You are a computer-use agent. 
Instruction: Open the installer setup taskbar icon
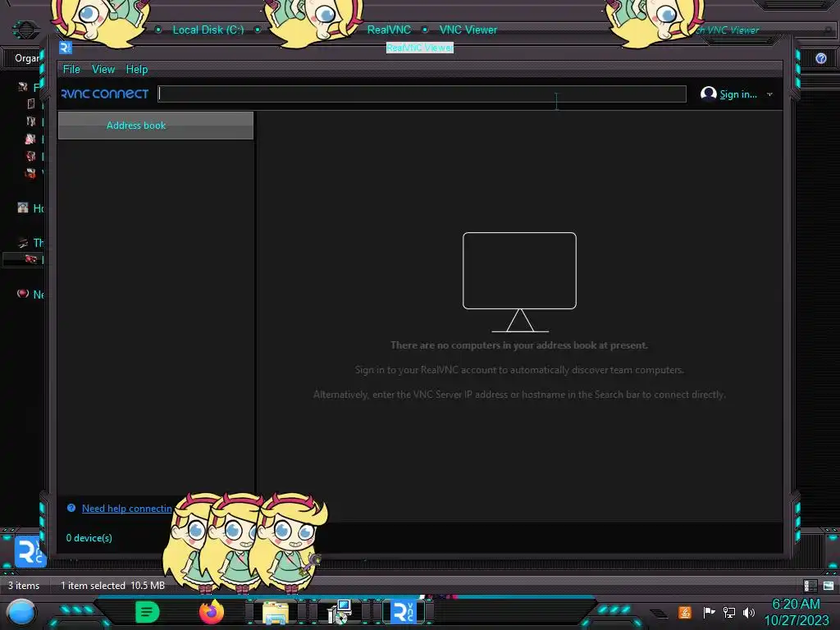click(x=340, y=612)
